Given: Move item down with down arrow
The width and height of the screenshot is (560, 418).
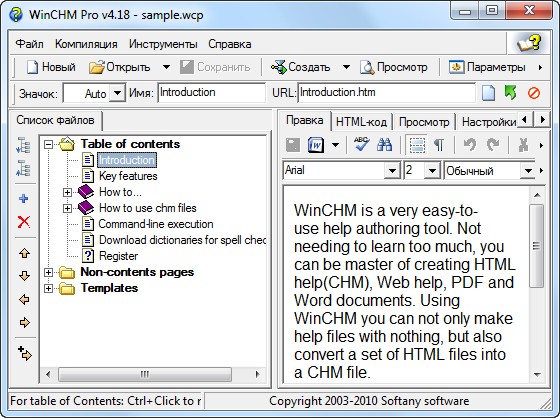Looking at the screenshot, I should coord(24,276).
